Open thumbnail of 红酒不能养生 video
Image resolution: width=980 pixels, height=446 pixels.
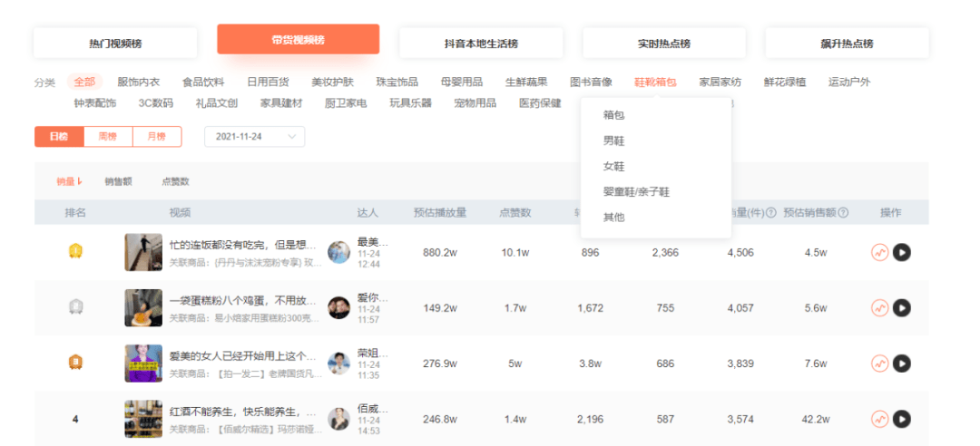point(143,419)
